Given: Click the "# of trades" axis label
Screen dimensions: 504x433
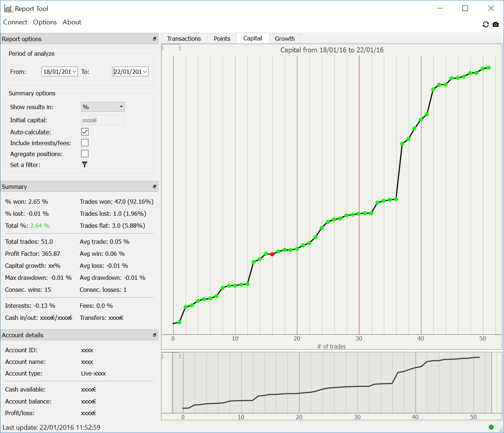Looking at the screenshot, I should (x=331, y=346).
